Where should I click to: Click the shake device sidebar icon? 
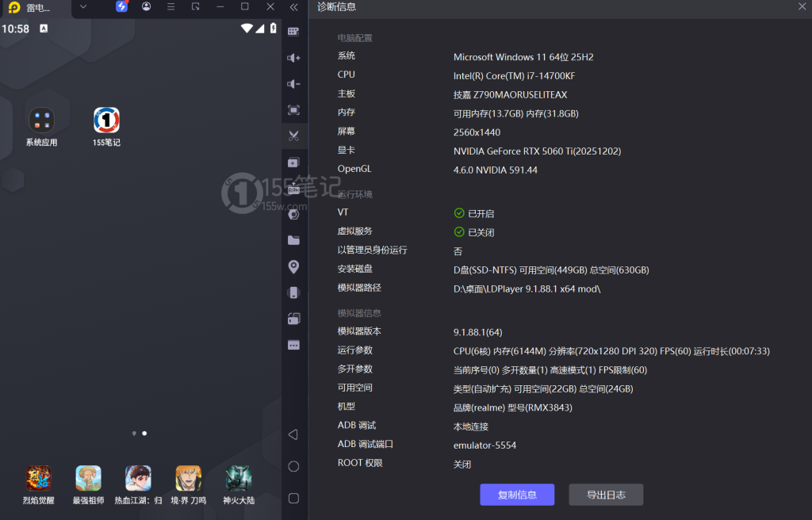coord(293,292)
